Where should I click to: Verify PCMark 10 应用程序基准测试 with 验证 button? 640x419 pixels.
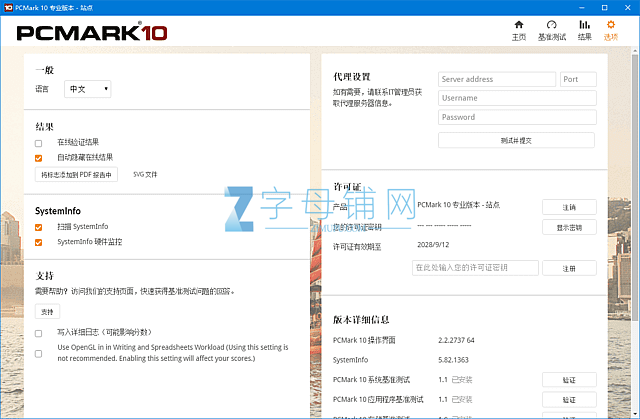coord(569,400)
